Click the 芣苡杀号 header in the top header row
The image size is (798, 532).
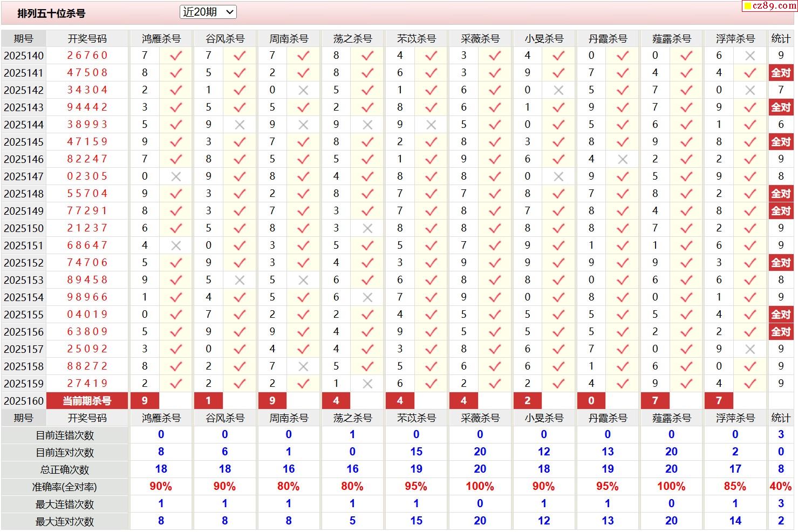tap(417, 39)
